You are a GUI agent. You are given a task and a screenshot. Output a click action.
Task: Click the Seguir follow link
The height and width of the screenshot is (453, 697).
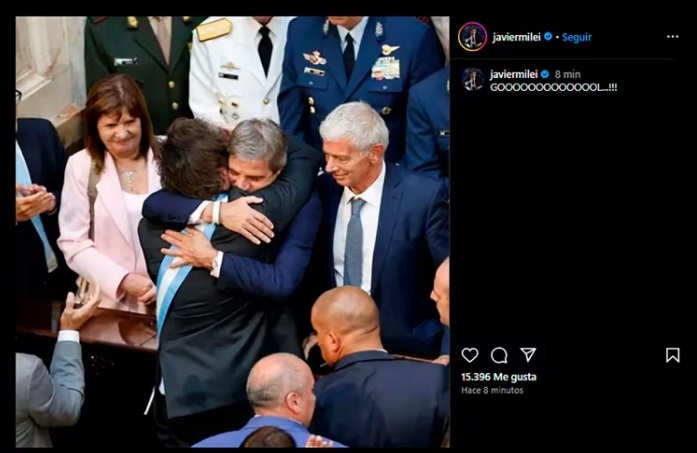pyautogui.click(x=577, y=37)
